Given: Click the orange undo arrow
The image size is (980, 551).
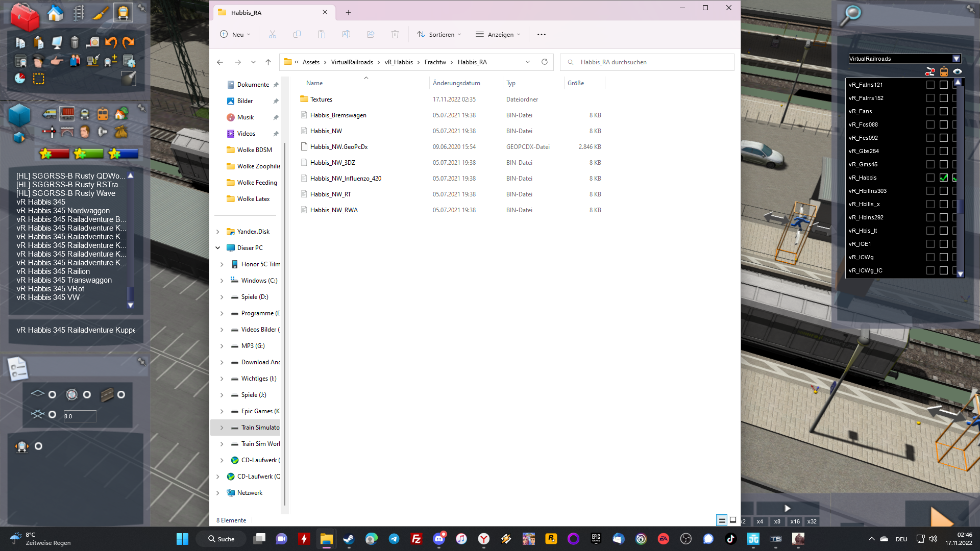Looking at the screenshot, I should [111, 43].
